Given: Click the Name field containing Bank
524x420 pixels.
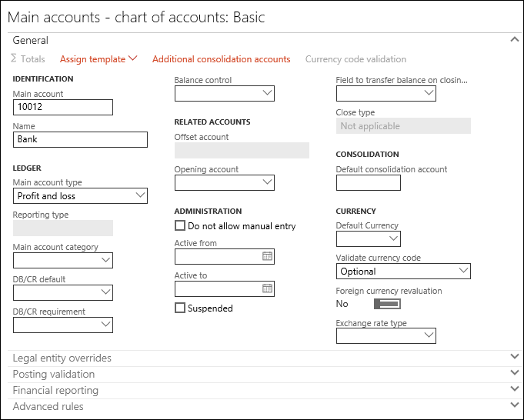Looking at the screenshot, I should [x=80, y=139].
